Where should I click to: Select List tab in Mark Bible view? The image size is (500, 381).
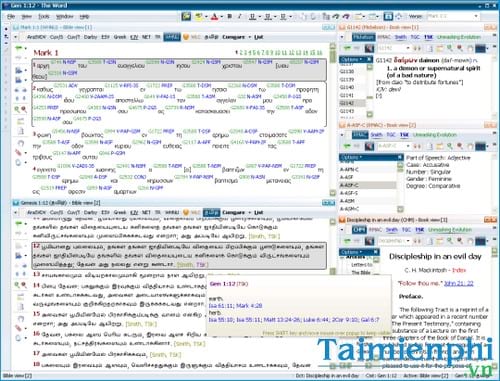(259, 37)
